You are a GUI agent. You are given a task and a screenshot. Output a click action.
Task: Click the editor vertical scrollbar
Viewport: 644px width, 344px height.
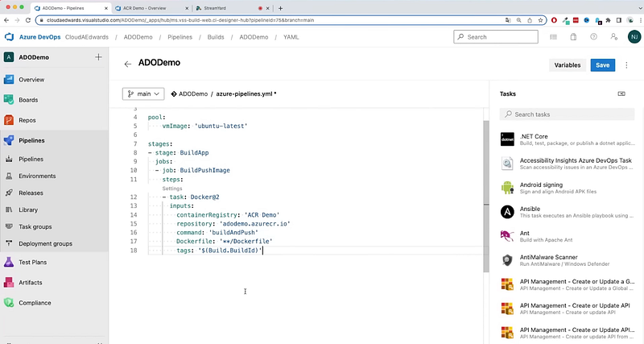pyautogui.click(x=486, y=197)
